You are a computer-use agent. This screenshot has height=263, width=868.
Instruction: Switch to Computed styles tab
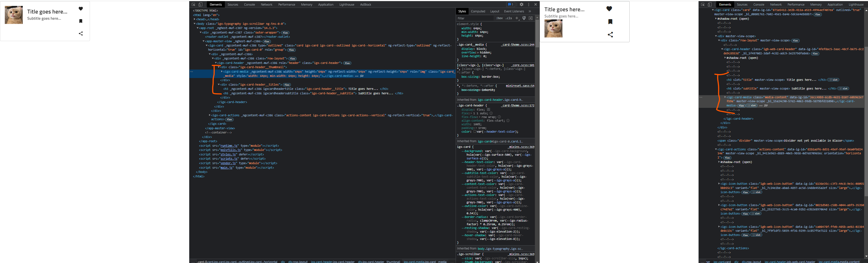pos(478,11)
